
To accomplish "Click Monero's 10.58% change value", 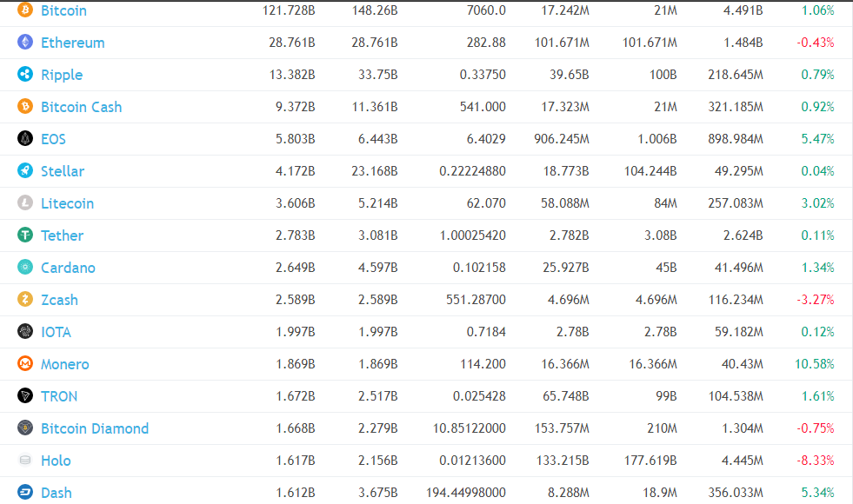I will click(x=814, y=364).
